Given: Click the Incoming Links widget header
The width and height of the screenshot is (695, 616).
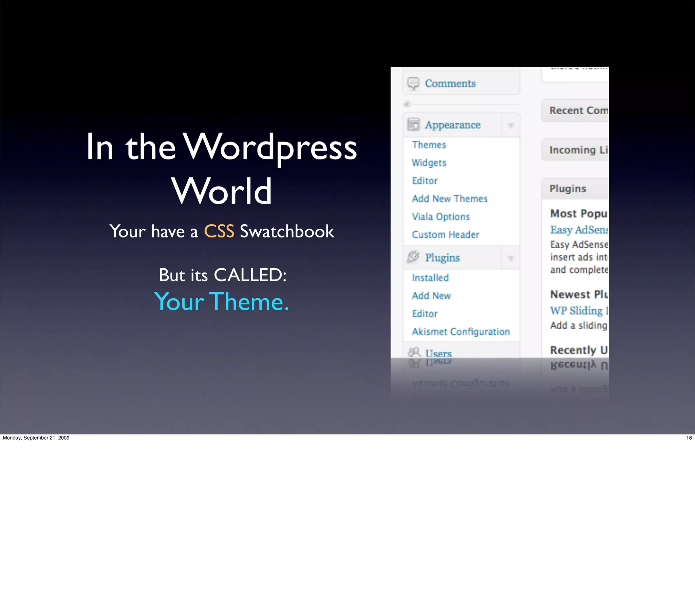Looking at the screenshot, I should coord(575,150).
